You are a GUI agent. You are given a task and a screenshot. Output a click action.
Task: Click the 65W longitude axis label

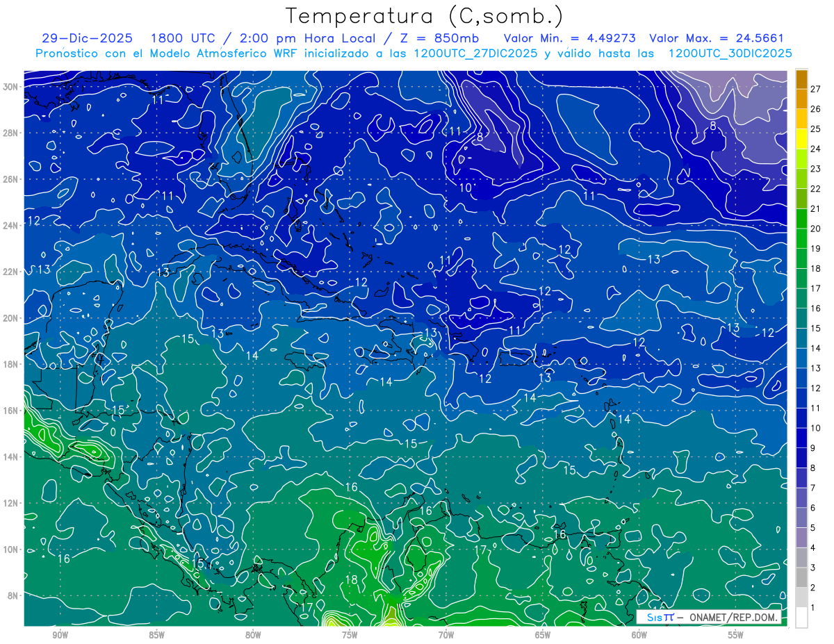(543, 636)
